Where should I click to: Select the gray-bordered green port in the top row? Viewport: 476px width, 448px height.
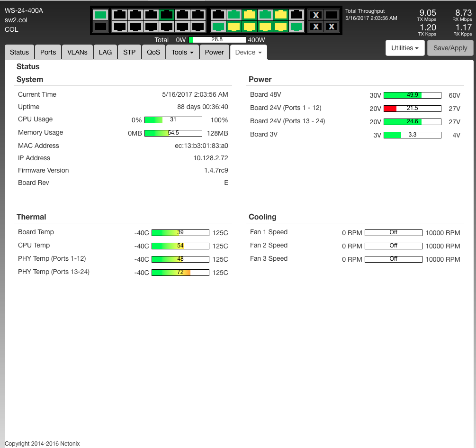coord(234,15)
